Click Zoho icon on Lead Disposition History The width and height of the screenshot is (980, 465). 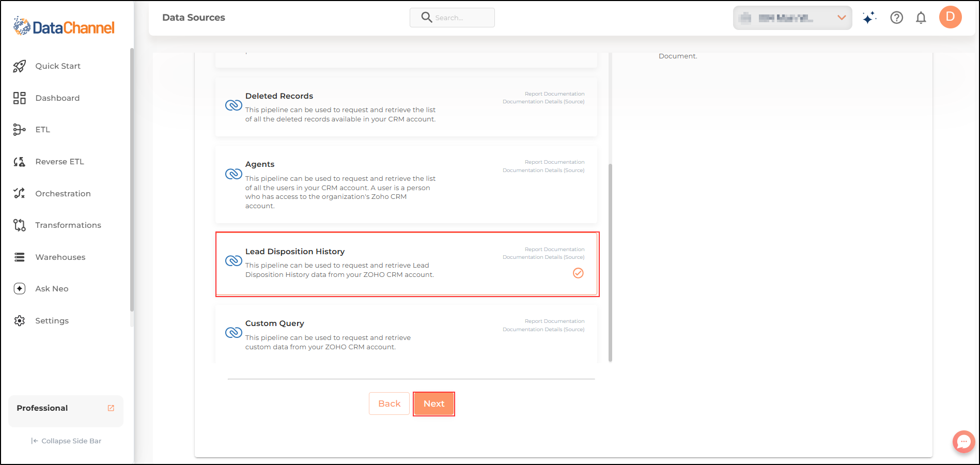234,261
